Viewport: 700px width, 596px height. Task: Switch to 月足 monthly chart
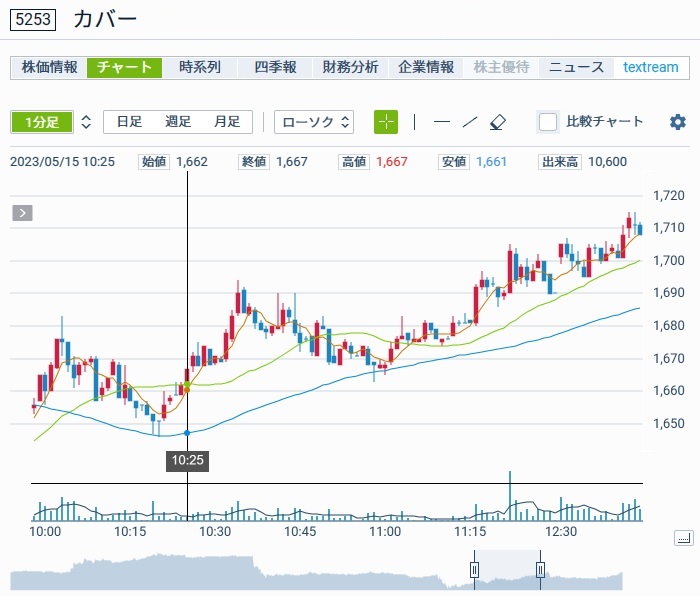pyautogui.click(x=227, y=122)
